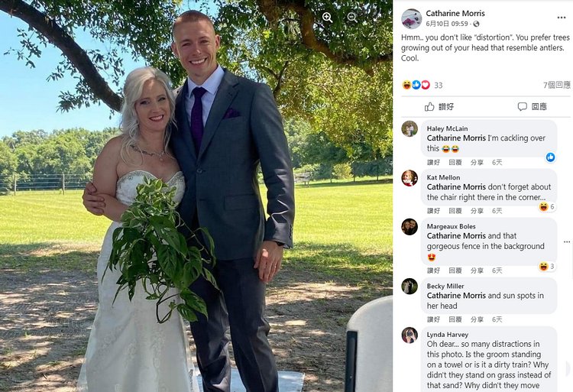The image size is (573, 392).
Task: Open Lynda Harvey's profile name
Action: point(447,335)
